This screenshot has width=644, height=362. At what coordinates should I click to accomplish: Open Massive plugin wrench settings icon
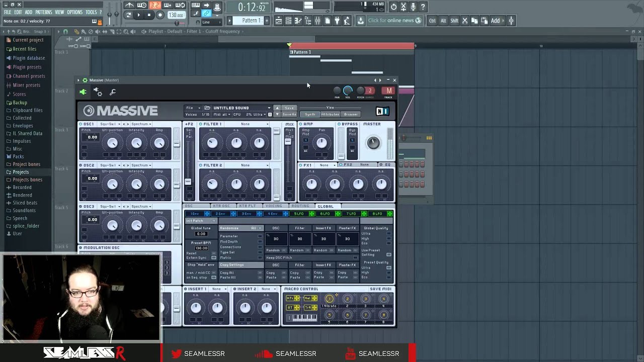113,92
